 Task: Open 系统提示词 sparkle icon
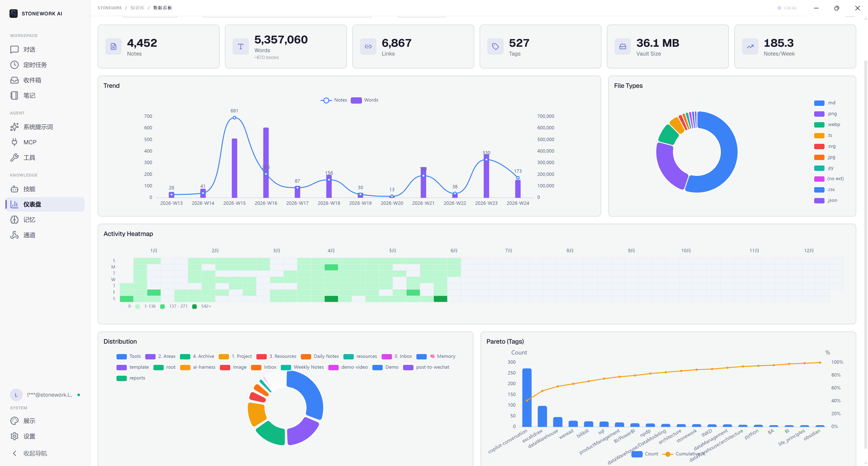click(14, 127)
